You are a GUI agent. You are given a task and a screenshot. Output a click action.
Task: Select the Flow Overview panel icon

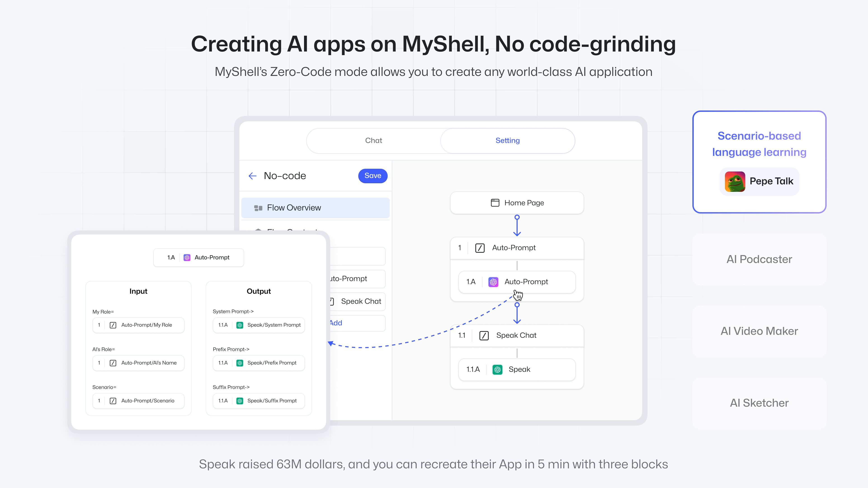click(257, 207)
